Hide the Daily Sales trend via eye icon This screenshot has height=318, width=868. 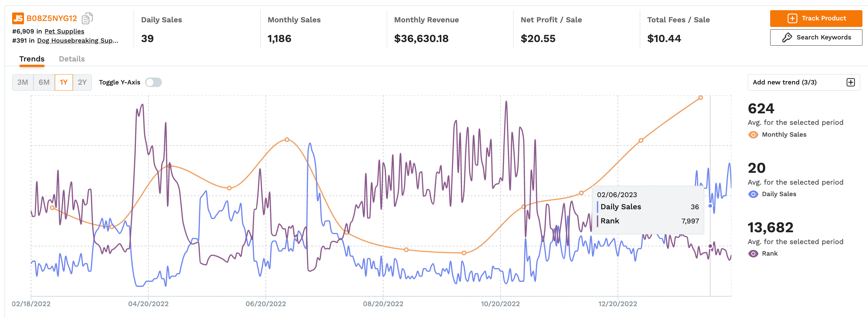coord(753,194)
